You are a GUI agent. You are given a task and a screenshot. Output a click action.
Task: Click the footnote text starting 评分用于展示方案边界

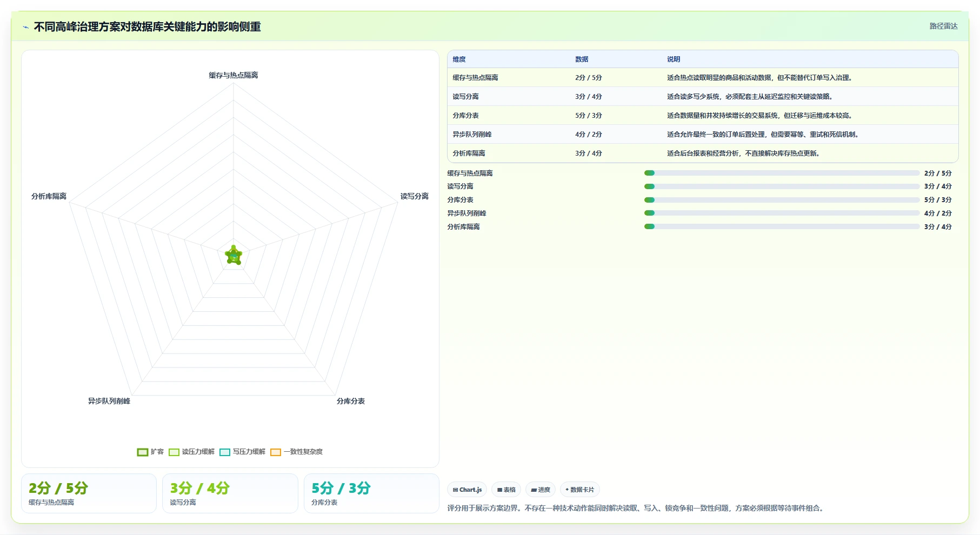(x=636, y=508)
